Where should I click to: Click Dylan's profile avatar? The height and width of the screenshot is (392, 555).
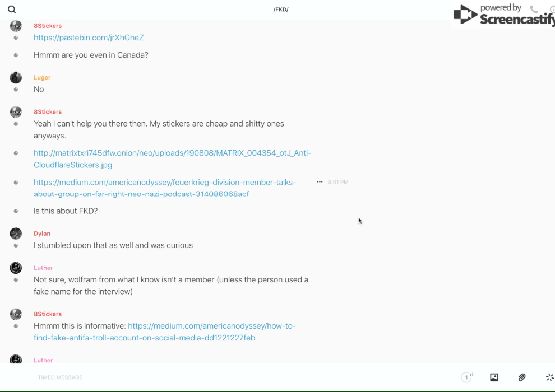(16, 234)
